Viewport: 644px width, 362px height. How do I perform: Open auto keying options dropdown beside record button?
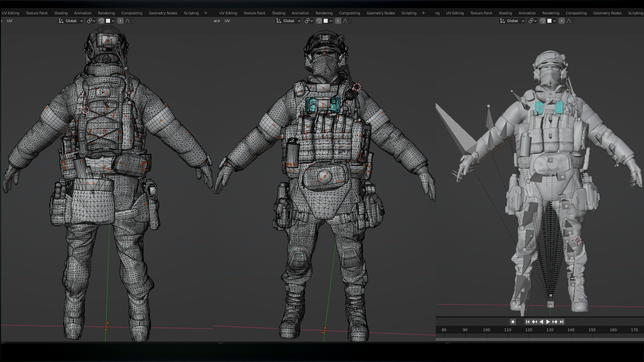tap(519, 322)
